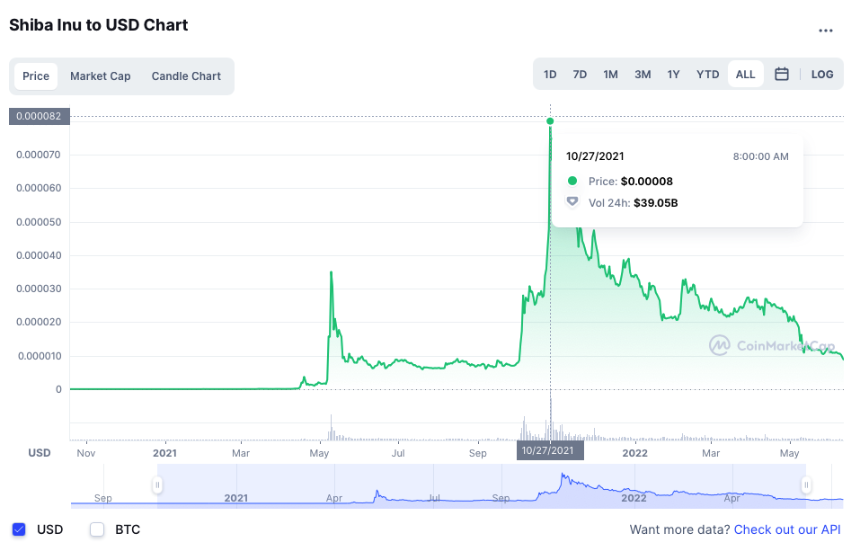Select the 1D time range
This screenshot has width=860, height=560.
(x=550, y=74)
